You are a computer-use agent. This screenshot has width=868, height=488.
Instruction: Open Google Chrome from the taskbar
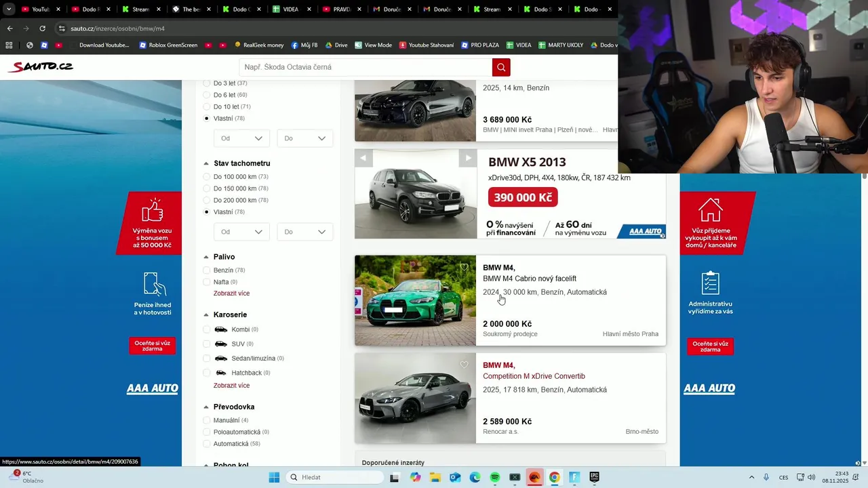(x=555, y=477)
